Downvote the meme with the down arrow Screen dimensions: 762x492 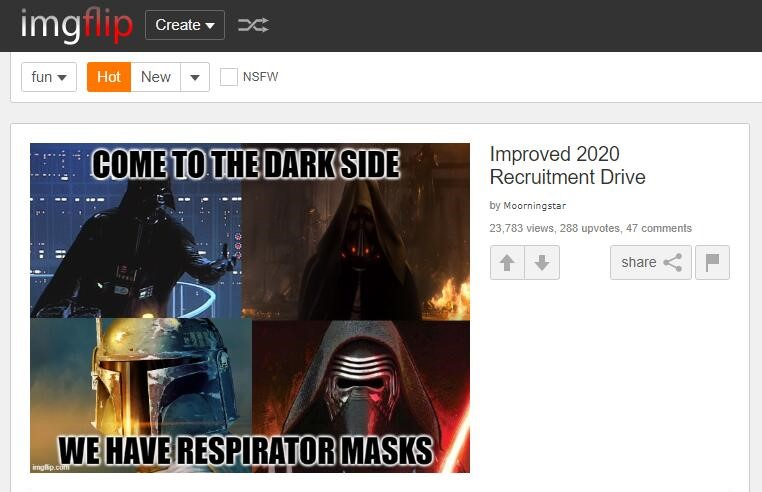click(x=542, y=263)
